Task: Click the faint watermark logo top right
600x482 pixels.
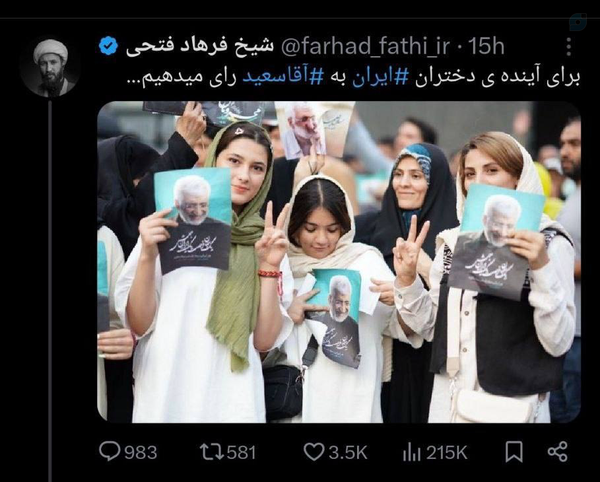Action: (578, 22)
